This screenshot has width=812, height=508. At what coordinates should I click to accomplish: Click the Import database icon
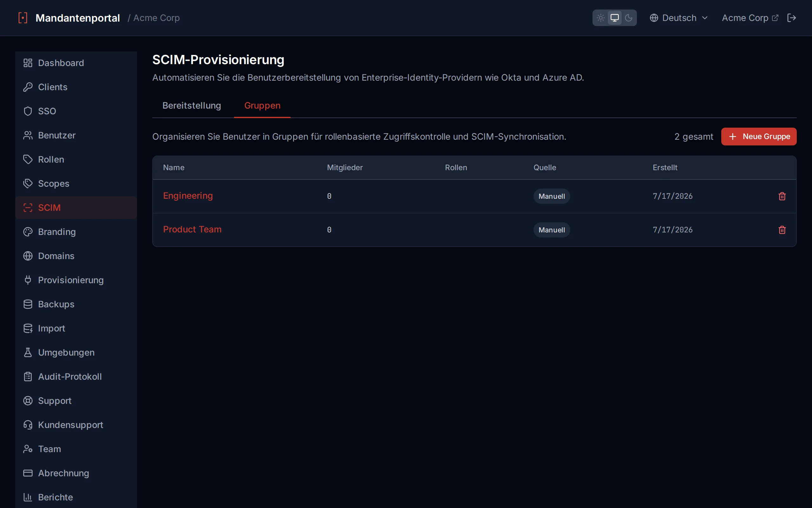(28, 328)
